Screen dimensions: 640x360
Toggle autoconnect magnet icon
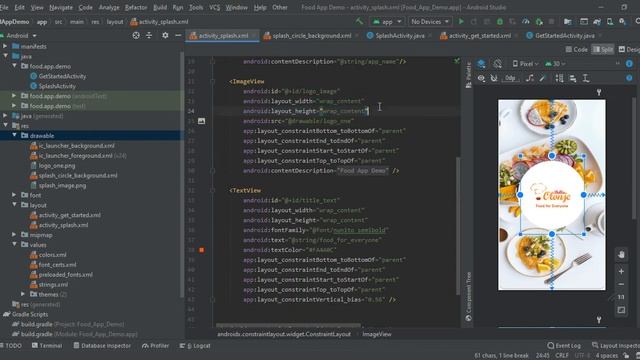(494, 78)
